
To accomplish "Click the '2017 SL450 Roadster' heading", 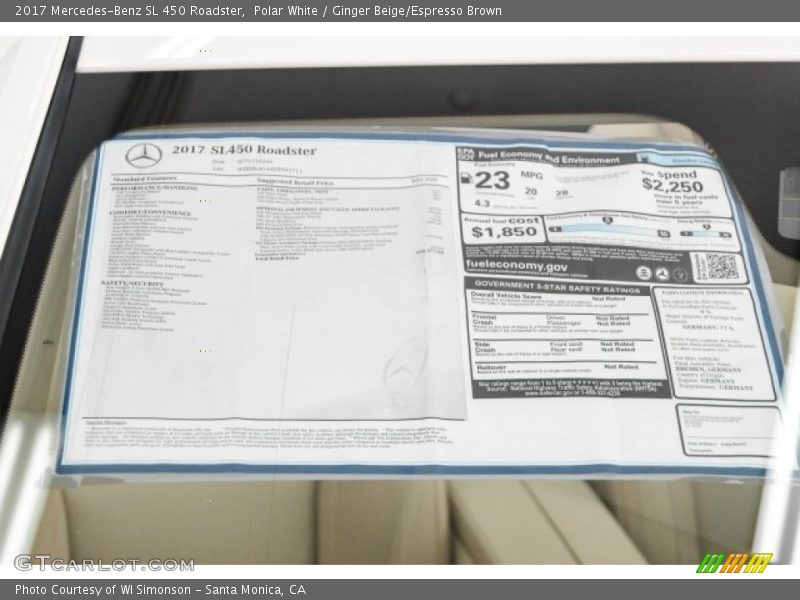I will [244, 149].
